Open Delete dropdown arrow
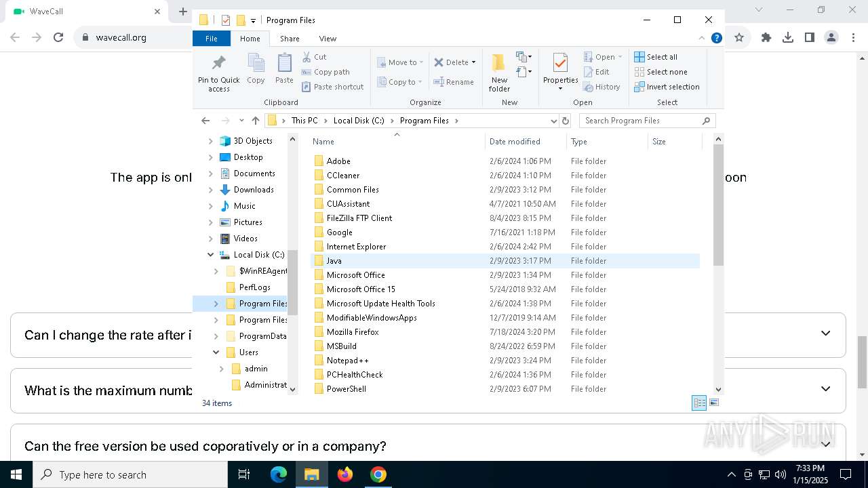The image size is (868, 488). tap(473, 62)
